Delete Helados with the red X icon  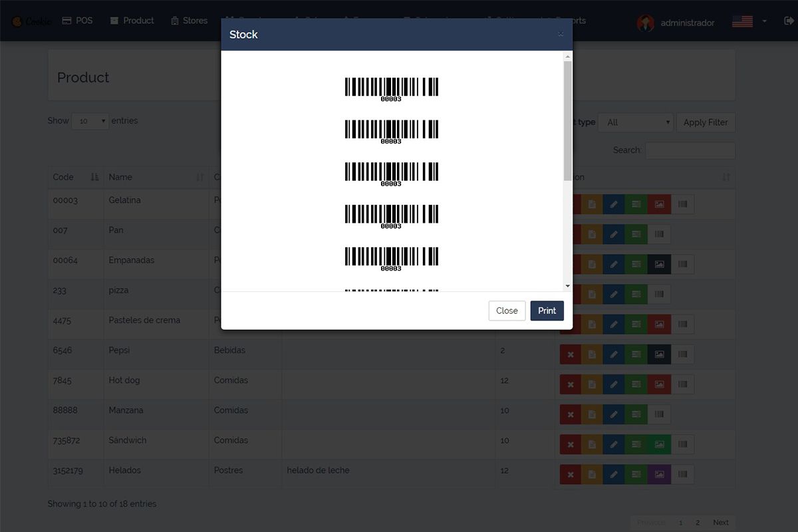(x=570, y=474)
